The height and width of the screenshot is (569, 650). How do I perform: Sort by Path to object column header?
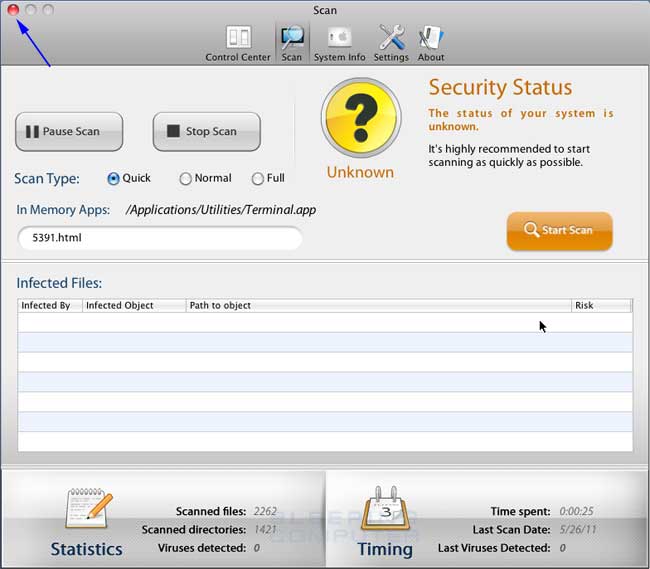(378, 305)
